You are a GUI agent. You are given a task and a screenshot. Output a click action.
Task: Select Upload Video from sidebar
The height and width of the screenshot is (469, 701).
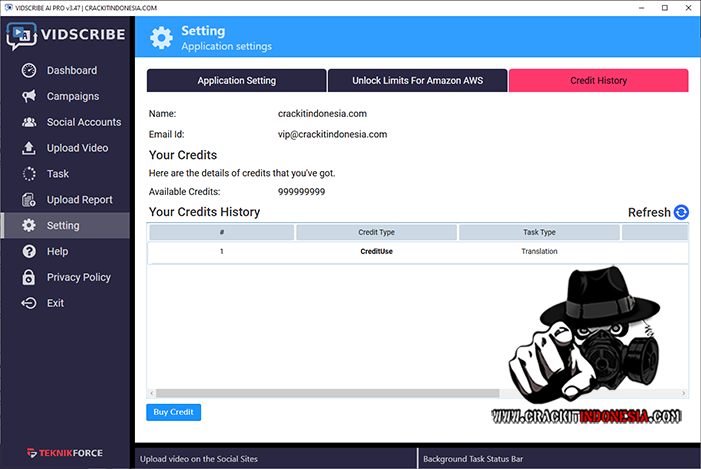tap(77, 148)
